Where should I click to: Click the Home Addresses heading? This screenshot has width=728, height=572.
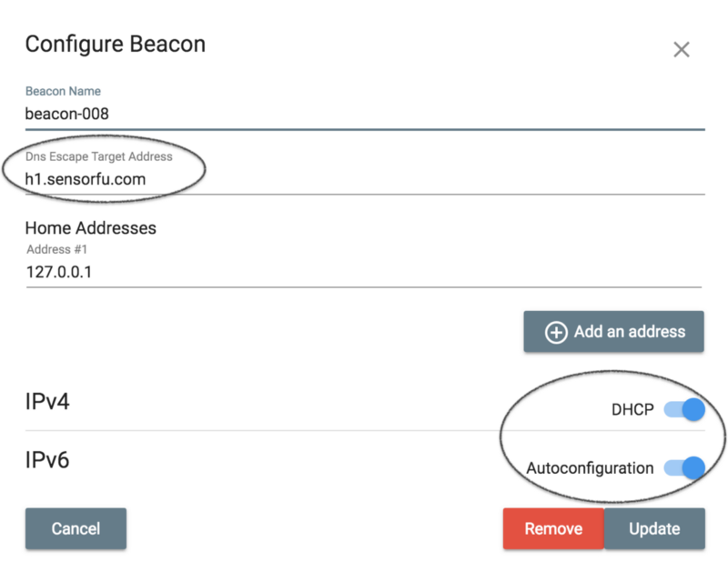click(90, 227)
